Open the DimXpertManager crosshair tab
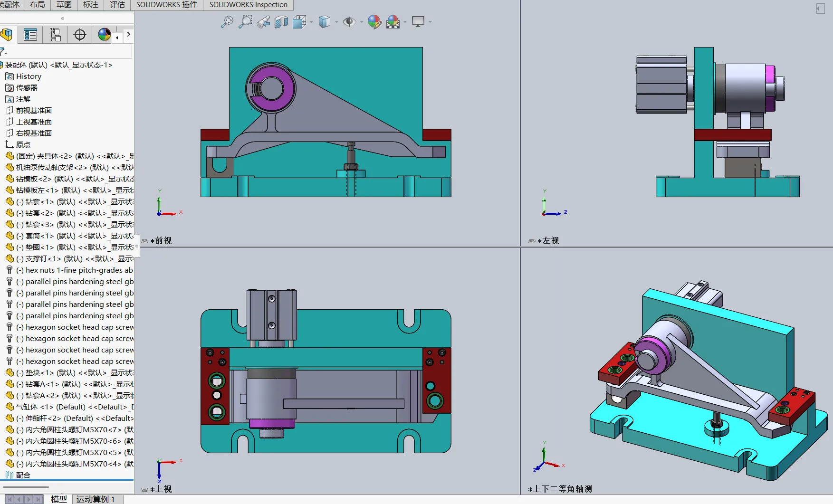833x504 pixels. tap(80, 35)
